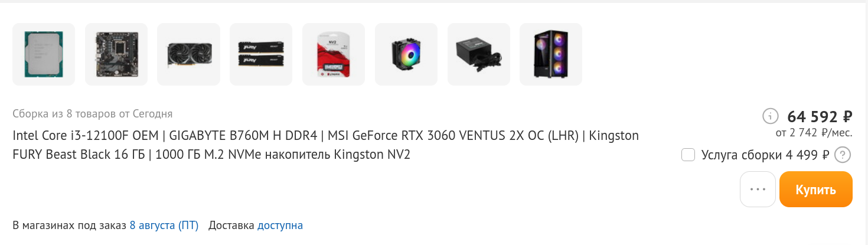868x245 pixels.
Task: Open the Kingston FURY RAM modules thumbnail
Action: 261,54
